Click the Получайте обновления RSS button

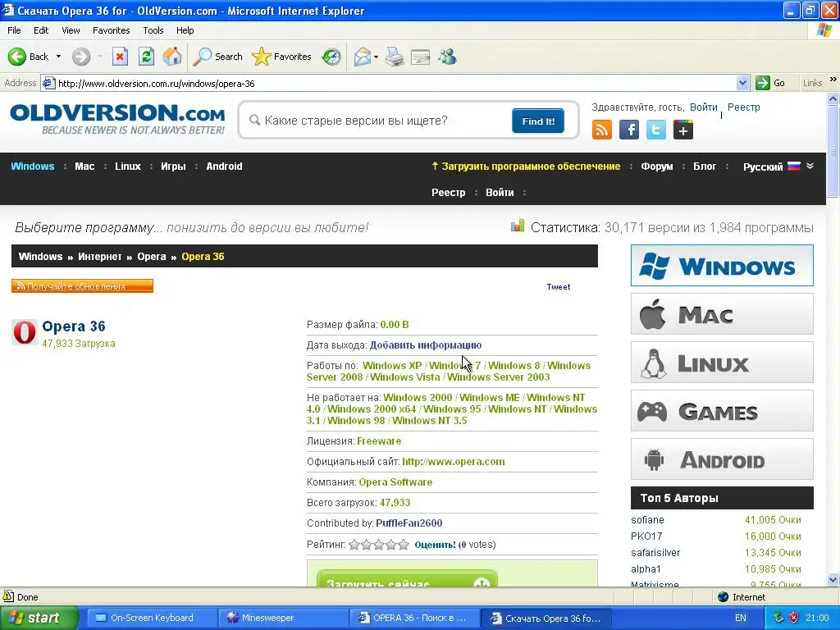click(x=83, y=286)
